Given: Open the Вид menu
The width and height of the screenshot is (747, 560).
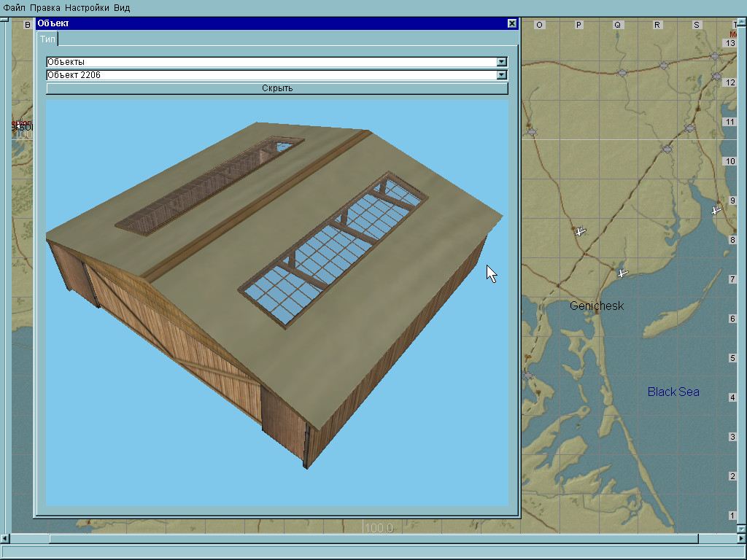Looking at the screenshot, I should [x=122, y=7].
